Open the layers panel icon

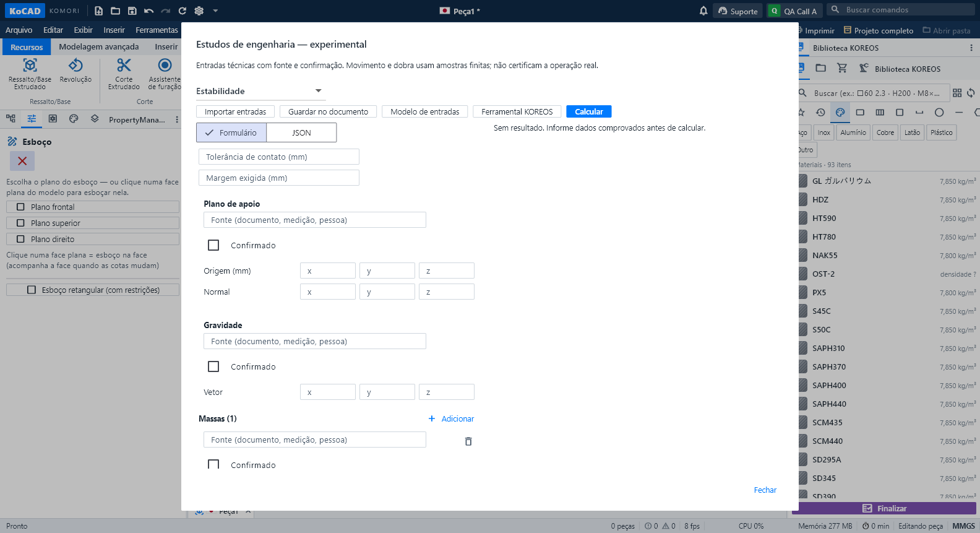(95, 119)
